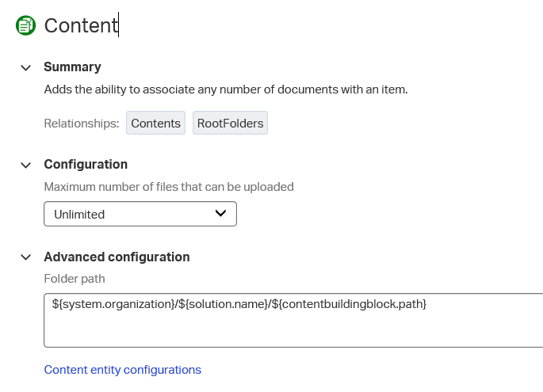Open the Content entity configurations link
Viewport: 543px width, 392px height.
point(123,370)
